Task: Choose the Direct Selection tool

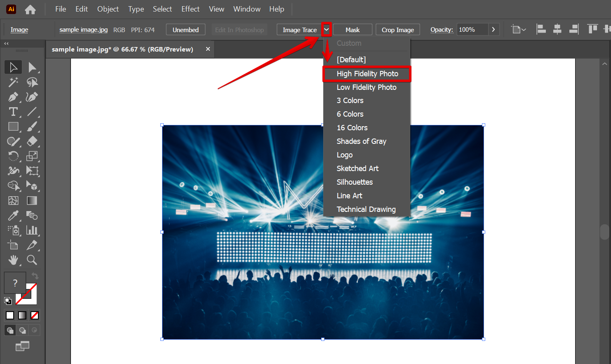Action: pyautogui.click(x=32, y=67)
